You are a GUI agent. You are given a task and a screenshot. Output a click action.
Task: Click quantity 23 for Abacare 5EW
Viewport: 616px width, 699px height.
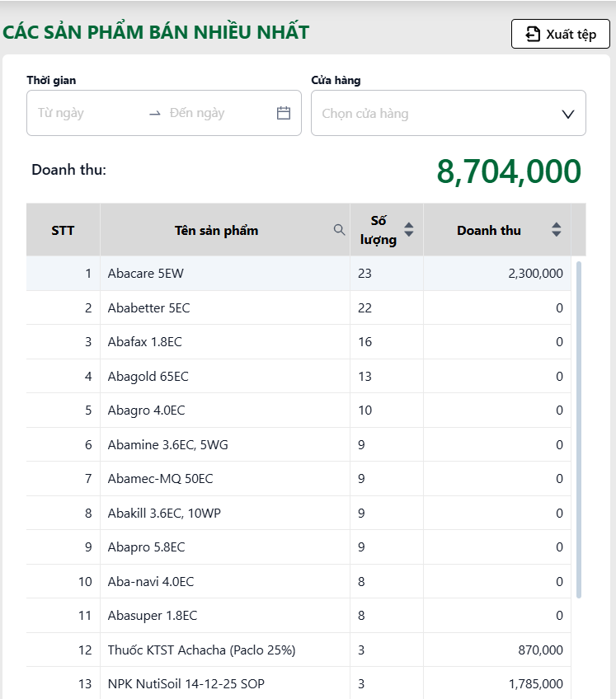pyautogui.click(x=364, y=274)
